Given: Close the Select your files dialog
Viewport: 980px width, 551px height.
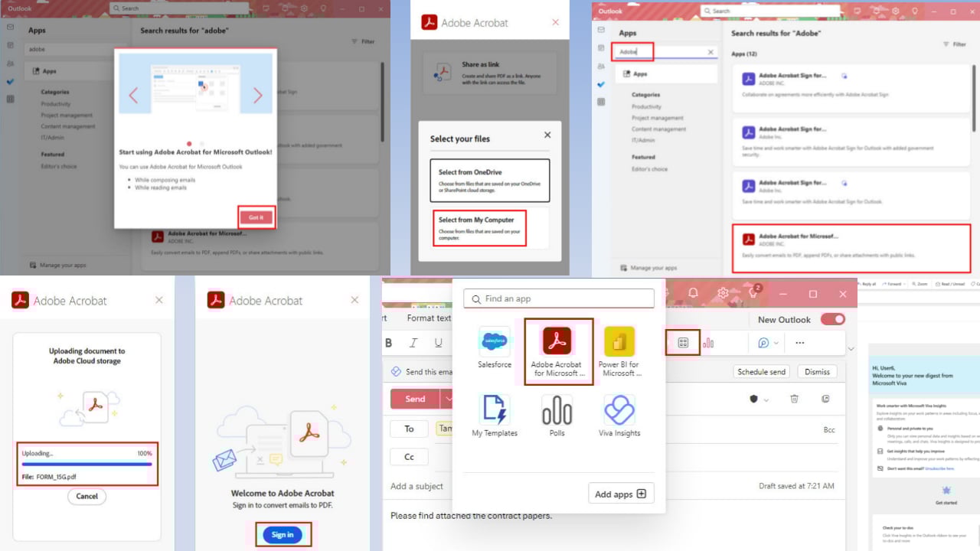Looking at the screenshot, I should pyautogui.click(x=547, y=135).
